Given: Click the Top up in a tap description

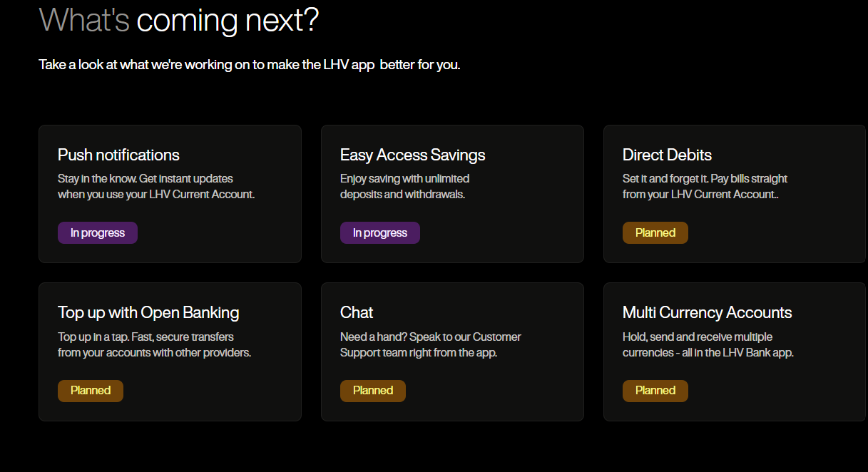Looking at the screenshot, I should (154, 344).
